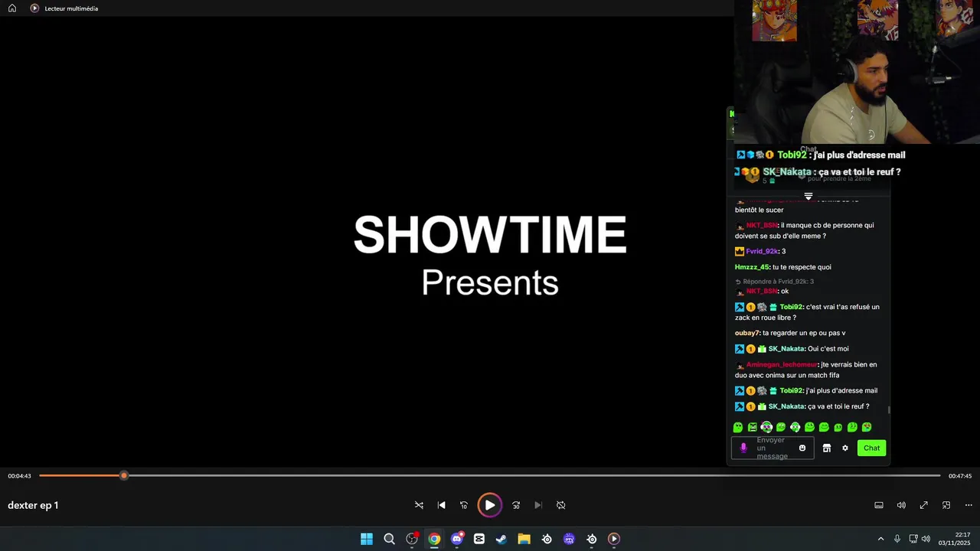Skip forward 30 seconds

(x=516, y=505)
